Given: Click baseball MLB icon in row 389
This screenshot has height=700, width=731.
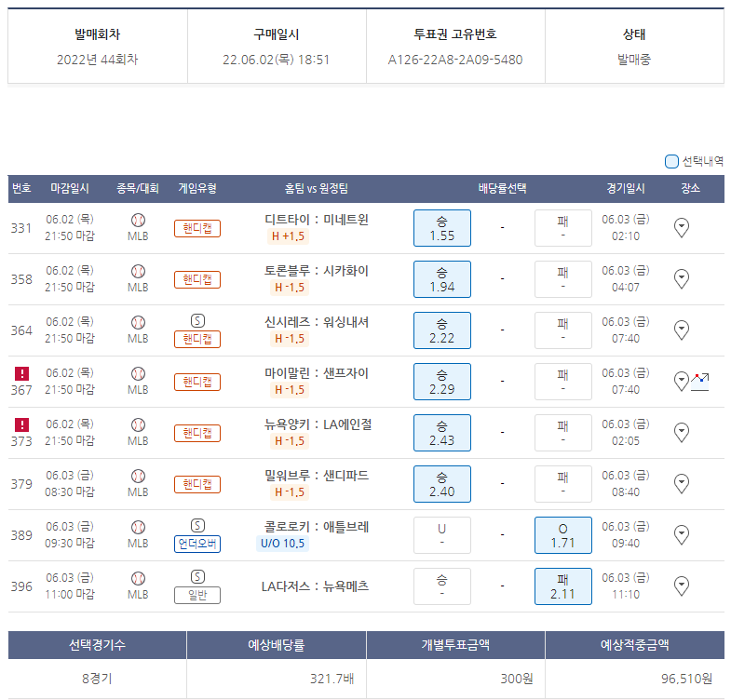Looking at the screenshot, I should tap(138, 528).
